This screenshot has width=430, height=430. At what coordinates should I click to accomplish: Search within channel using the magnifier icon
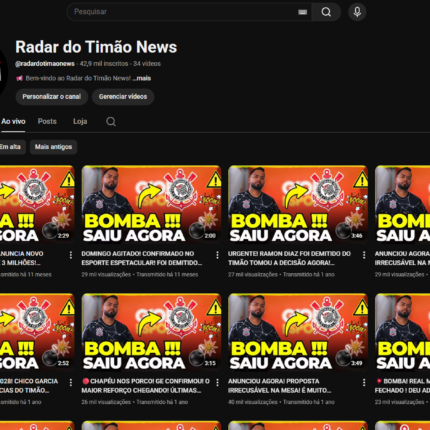(111, 122)
